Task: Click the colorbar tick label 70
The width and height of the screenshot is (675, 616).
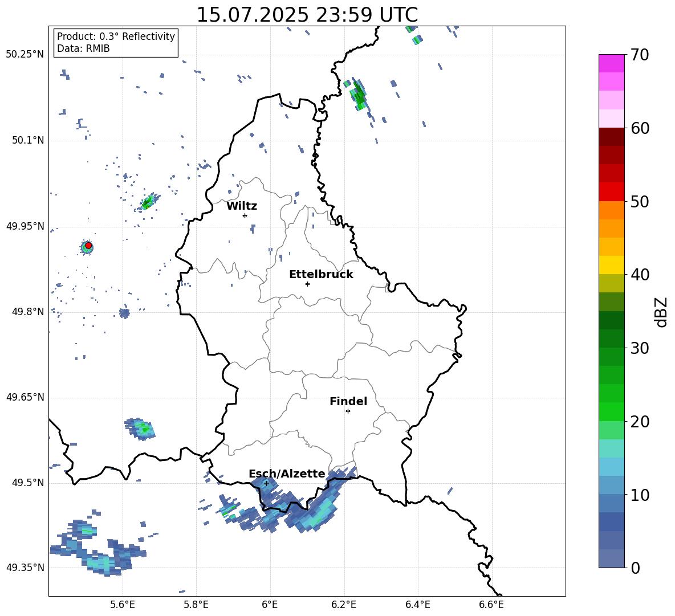Action: tap(640, 55)
